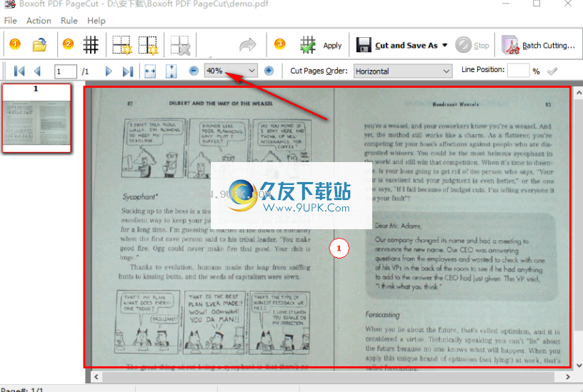Click the delete cut line icon
The height and width of the screenshot is (392, 583).
coord(180,45)
